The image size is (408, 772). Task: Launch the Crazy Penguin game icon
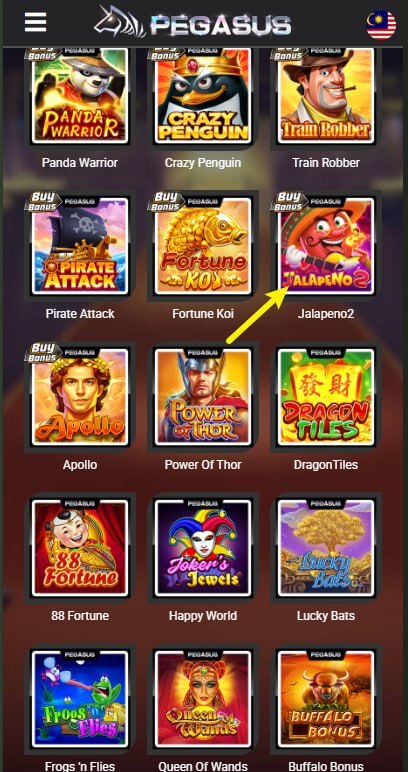[x=203, y=94]
